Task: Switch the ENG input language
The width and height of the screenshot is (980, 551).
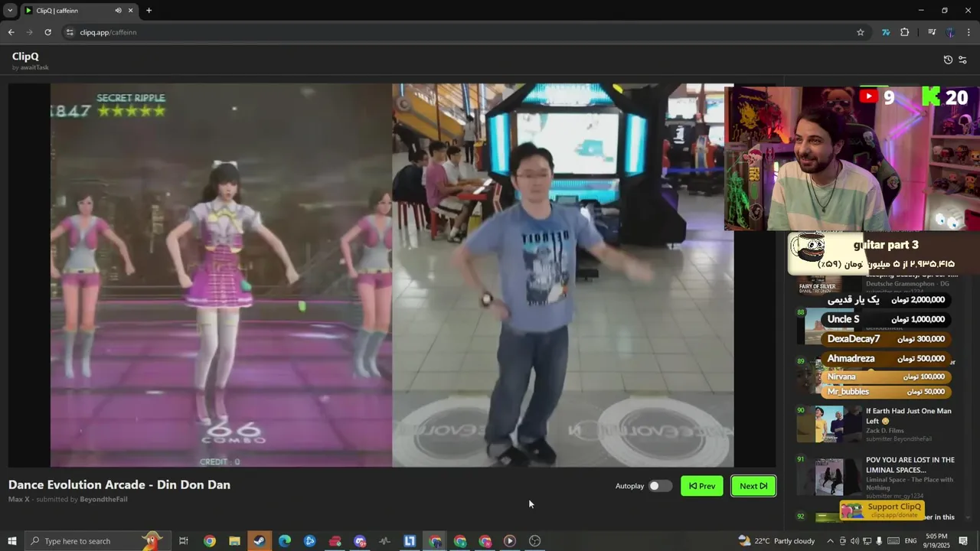Action: click(910, 541)
